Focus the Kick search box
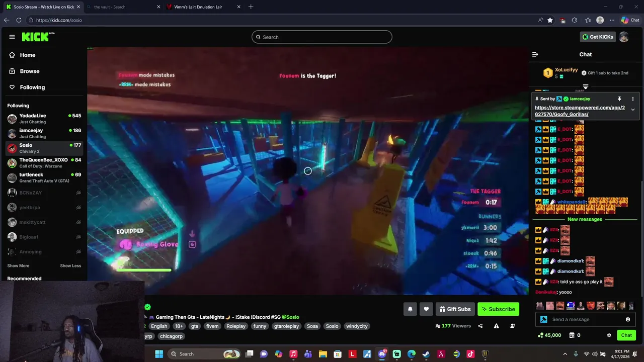 point(322,37)
